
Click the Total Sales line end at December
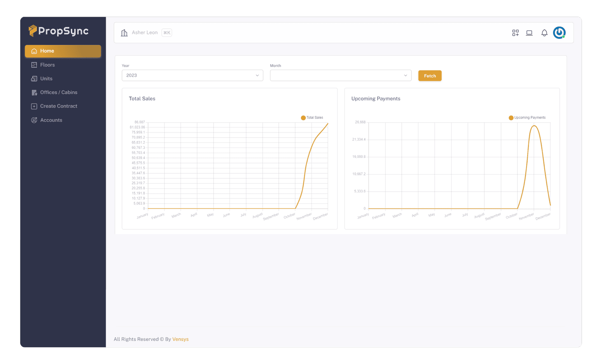coord(328,124)
